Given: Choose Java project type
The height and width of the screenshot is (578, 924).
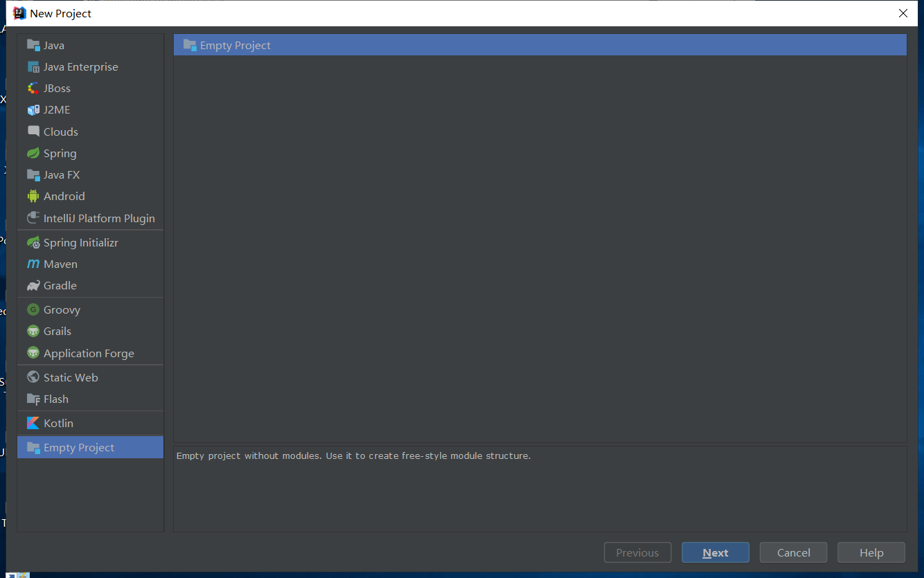Looking at the screenshot, I should point(54,46).
